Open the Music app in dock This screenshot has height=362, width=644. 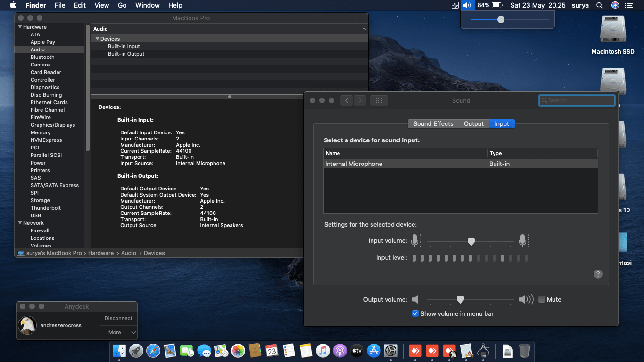[x=322, y=351]
